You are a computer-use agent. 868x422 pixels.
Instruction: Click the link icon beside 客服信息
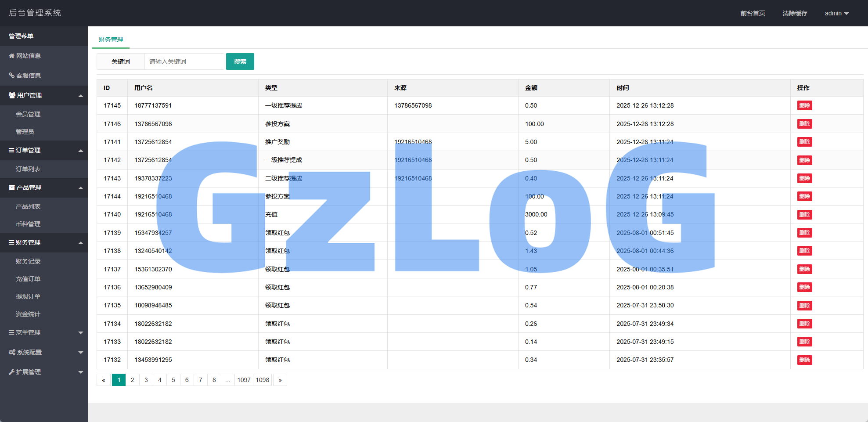(x=11, y=76)
